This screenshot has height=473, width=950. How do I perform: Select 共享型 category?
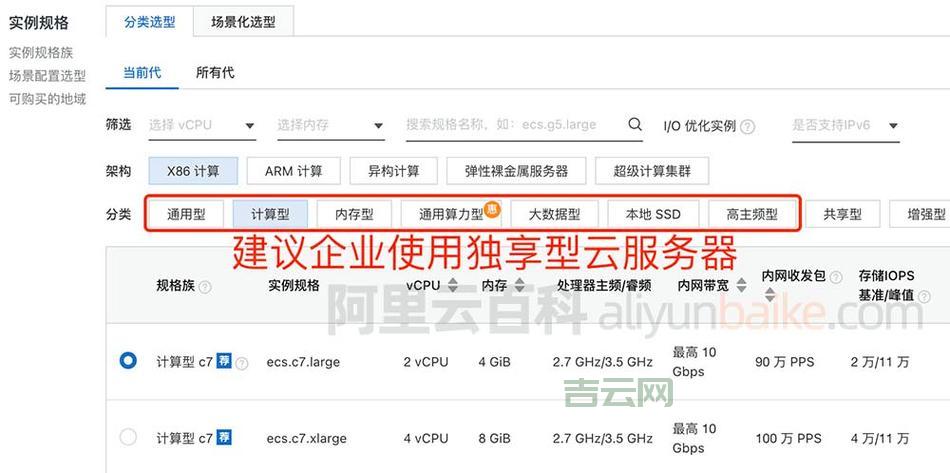coord(843,214)
